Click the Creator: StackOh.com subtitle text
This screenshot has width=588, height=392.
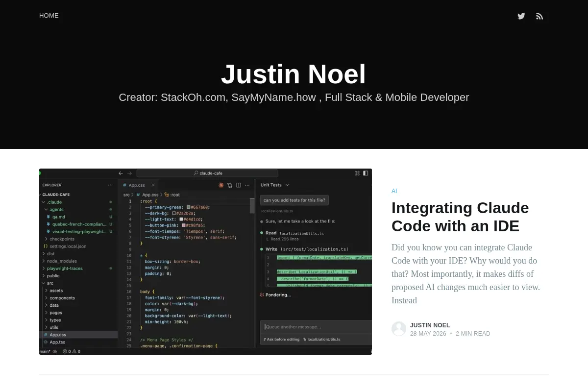point(294,97)
